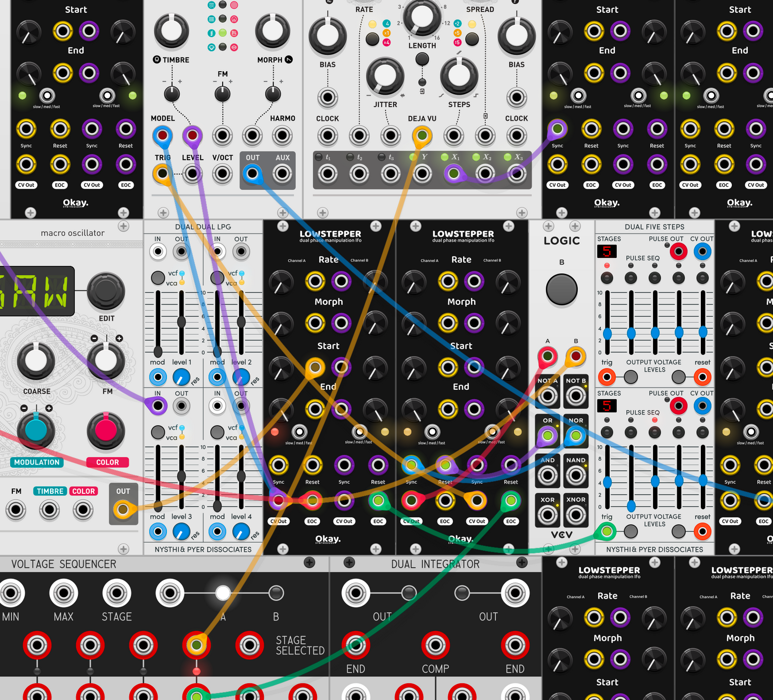The image size is (773, 700).
Task: Click the Voltage Sequencer STAGE jack
Action: pyautogui.click(x=117, y=593)
